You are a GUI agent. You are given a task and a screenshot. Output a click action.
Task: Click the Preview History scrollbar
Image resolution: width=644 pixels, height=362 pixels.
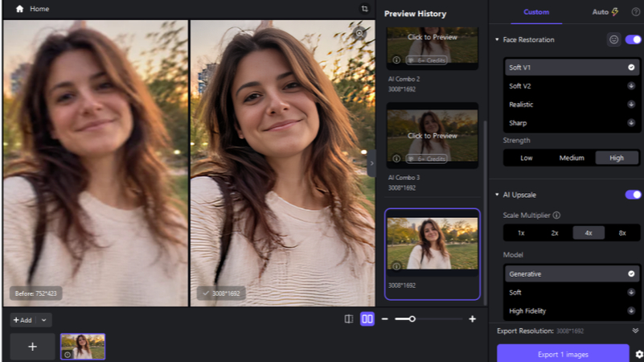[x=485, y=213]
